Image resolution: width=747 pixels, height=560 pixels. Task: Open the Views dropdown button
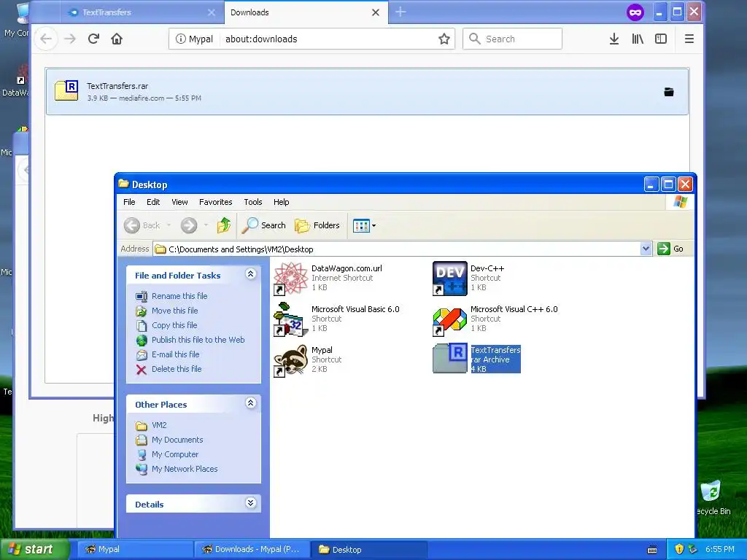tap(365, 225)
